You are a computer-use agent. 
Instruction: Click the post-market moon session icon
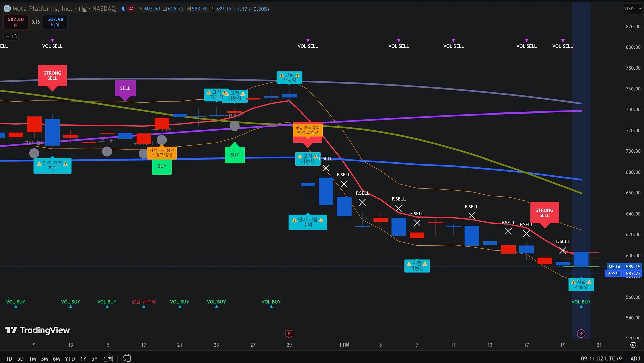(x=123, y=9)
